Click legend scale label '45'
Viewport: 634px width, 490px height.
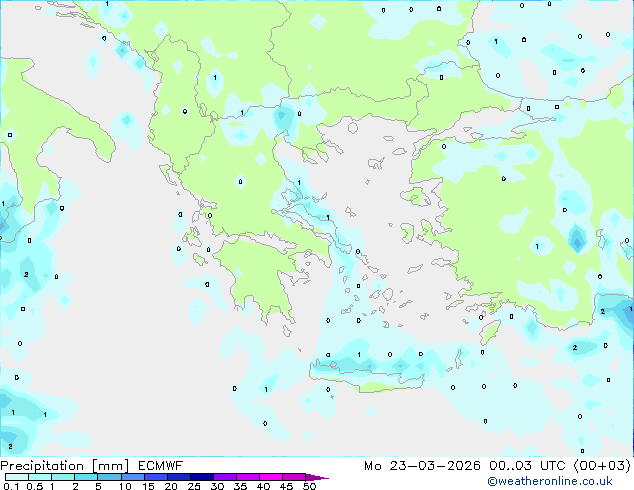pyautogui.click(x=286, y=486)
